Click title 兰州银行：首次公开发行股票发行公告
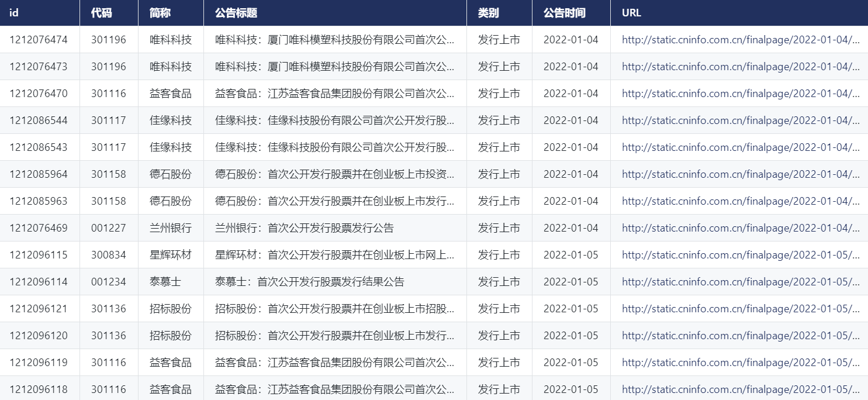868x400 pixels. 305,228
